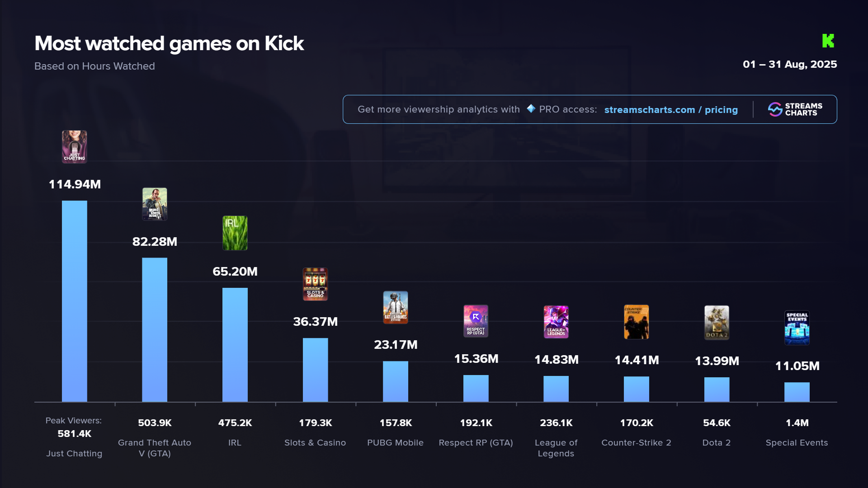Open the streamscharts.com / pricing link
The image size is (868, 488).
(671, 110)
